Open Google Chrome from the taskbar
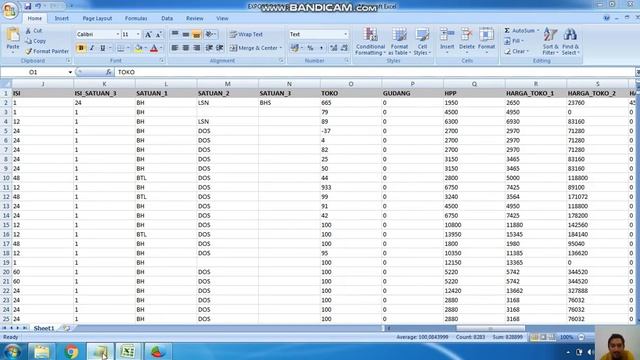640x360 pixels. 71,351
